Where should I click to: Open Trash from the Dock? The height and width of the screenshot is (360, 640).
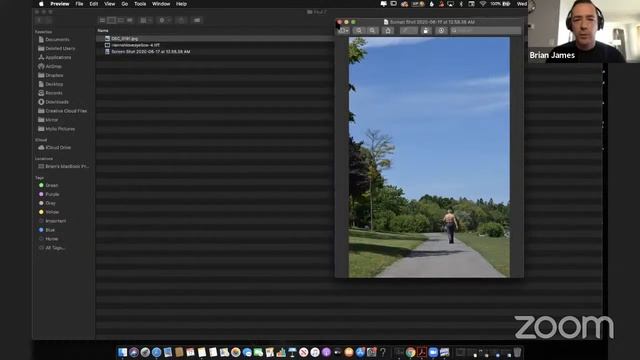point(517,352)
